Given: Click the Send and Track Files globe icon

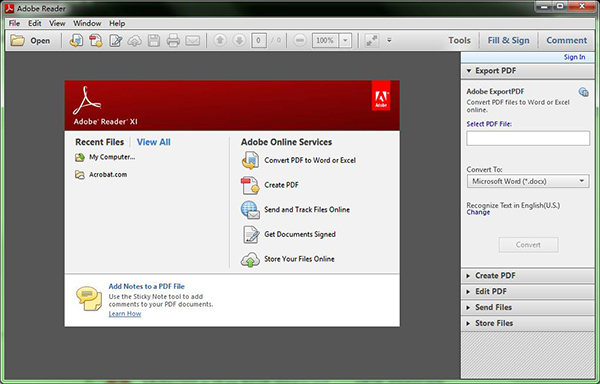Looking at the screenshot, I should point(250,210).
